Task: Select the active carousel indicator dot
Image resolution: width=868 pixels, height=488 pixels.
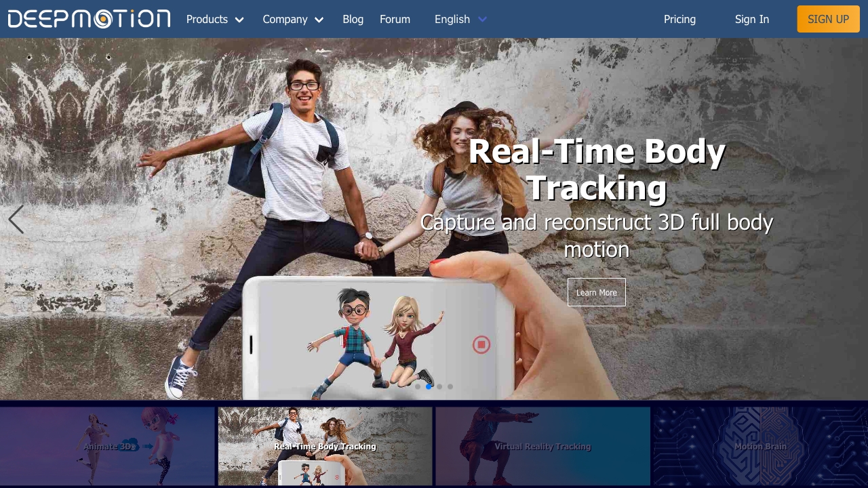Action: pyautogui.click(x=429, y=386)
